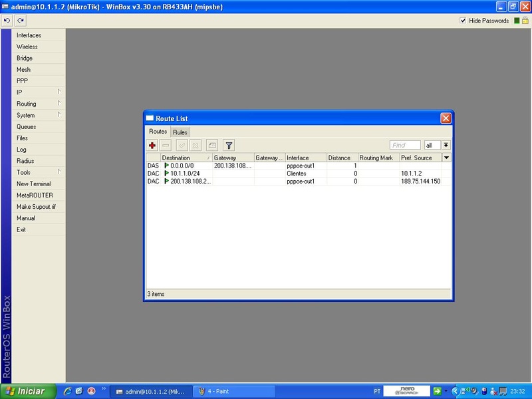Sort by Destination column header
This screenshot has height=399, width=532.
pos(186,158)
